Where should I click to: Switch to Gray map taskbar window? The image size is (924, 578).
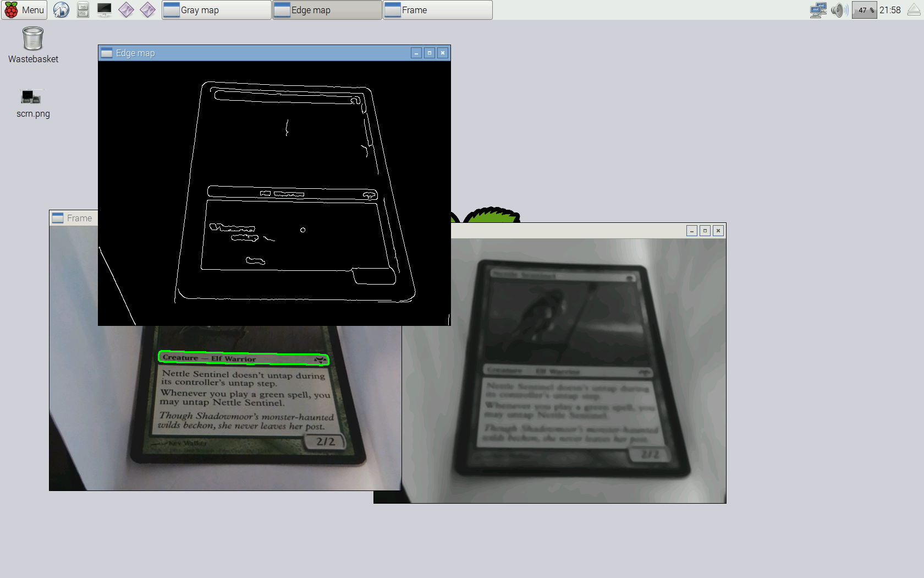point(217,10)
